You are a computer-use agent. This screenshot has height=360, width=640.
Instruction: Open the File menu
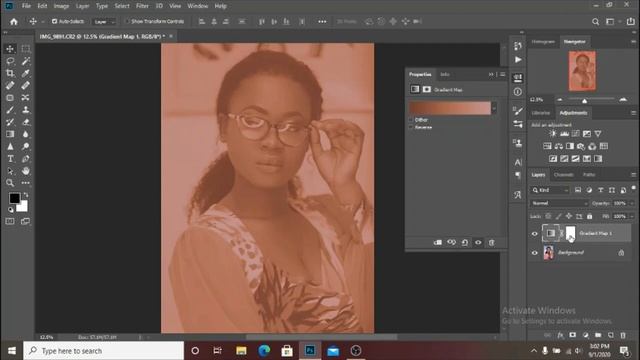pos(26,6)
